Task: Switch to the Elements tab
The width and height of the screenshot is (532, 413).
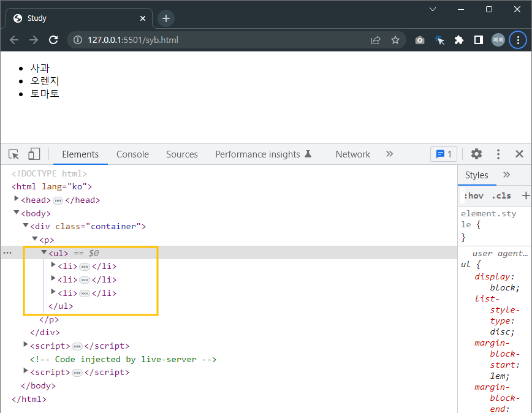Action: coord(80,154)
